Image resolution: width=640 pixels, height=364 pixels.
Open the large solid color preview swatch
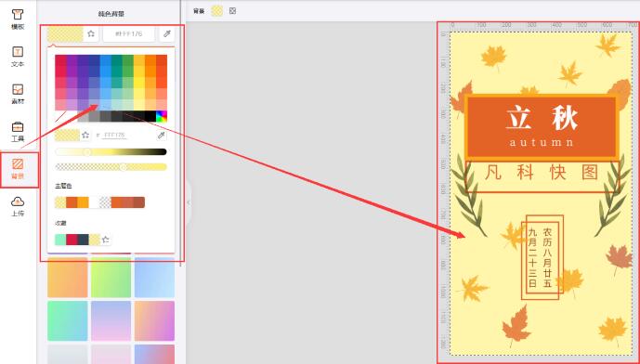pos(65,34)
